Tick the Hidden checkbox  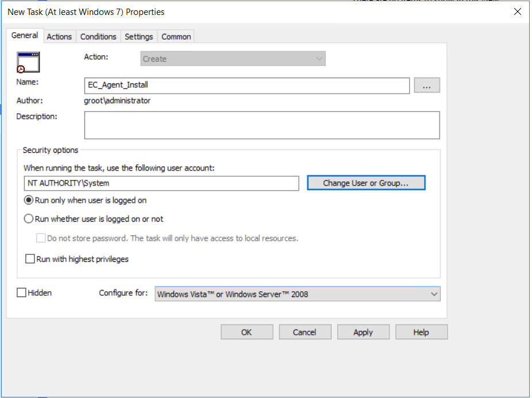[x=22, y=293]
